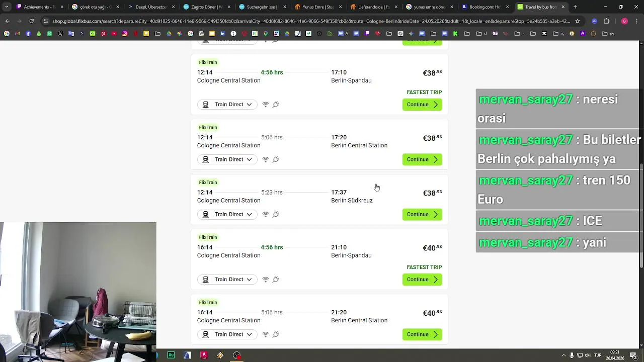Go back to the previous page

8,21
